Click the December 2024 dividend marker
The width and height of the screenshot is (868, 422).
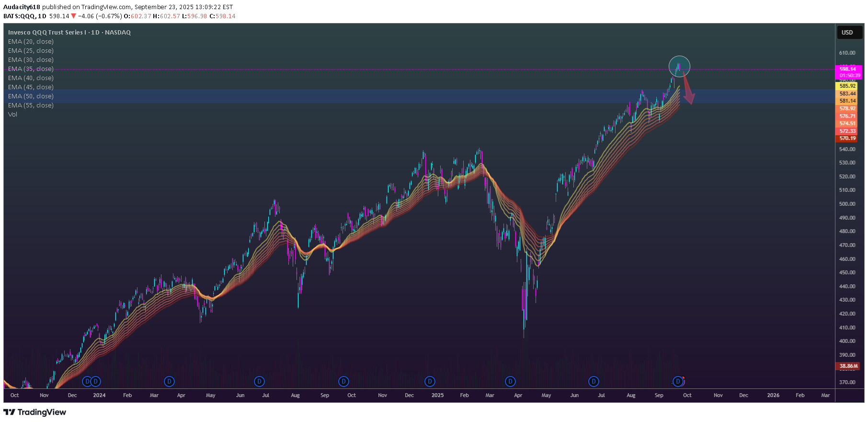[x=430, y=382]
